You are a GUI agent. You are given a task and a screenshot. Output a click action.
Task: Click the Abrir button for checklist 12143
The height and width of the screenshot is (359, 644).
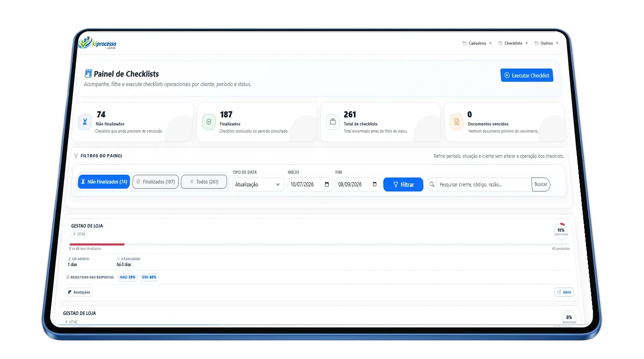coord(564,292)
